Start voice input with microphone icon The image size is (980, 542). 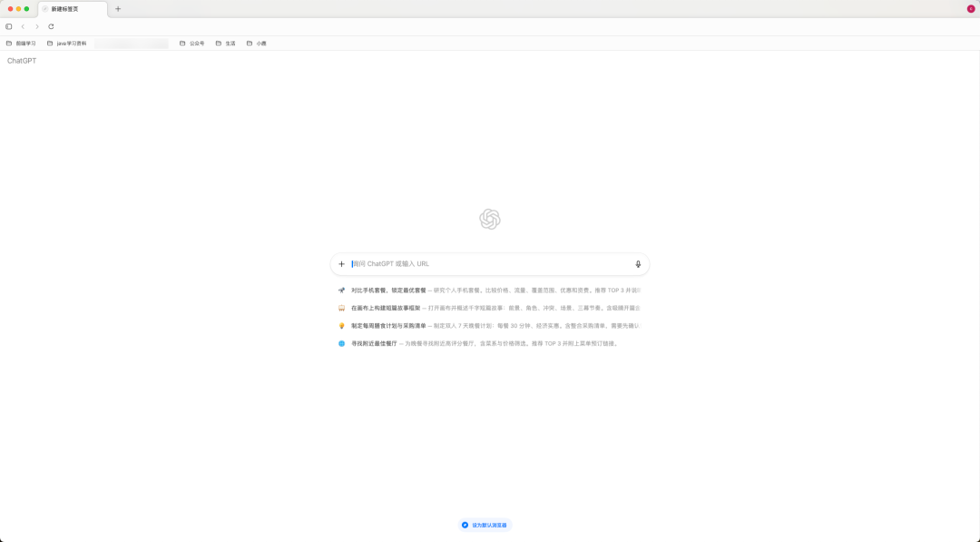tap(638, 264)
